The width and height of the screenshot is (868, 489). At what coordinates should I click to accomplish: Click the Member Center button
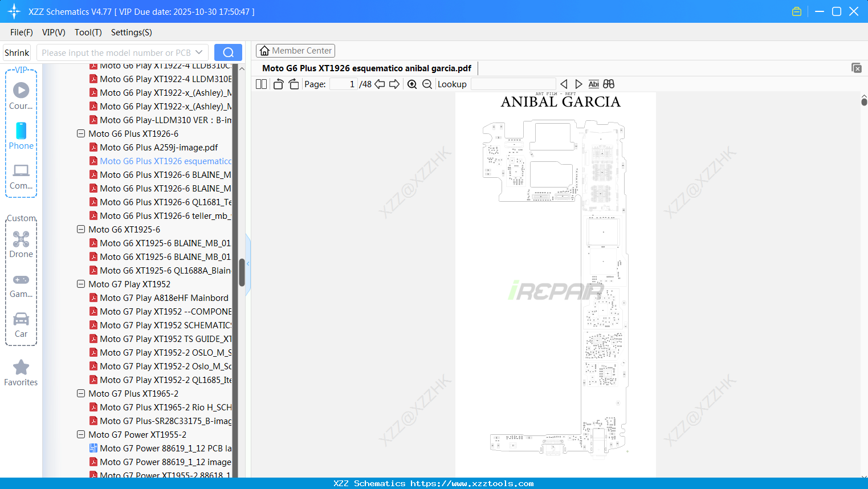pos(295,50)
